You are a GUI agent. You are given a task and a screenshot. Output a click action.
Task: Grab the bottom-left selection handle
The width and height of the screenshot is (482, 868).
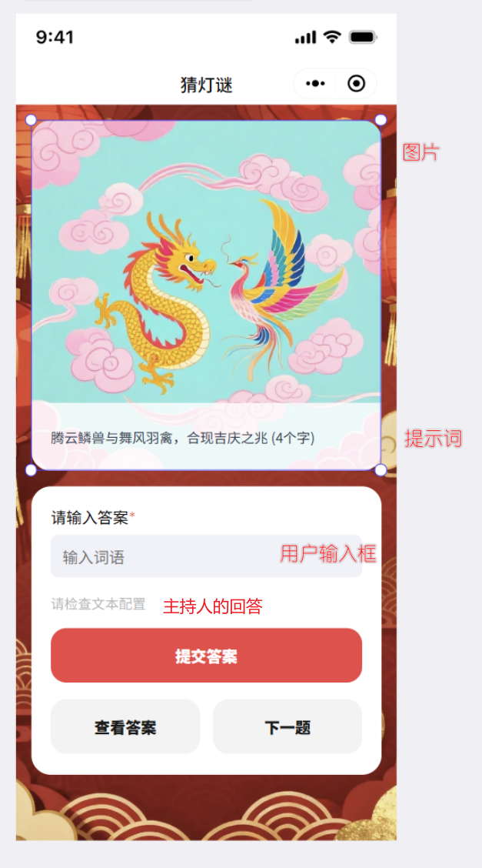point(31,470)
